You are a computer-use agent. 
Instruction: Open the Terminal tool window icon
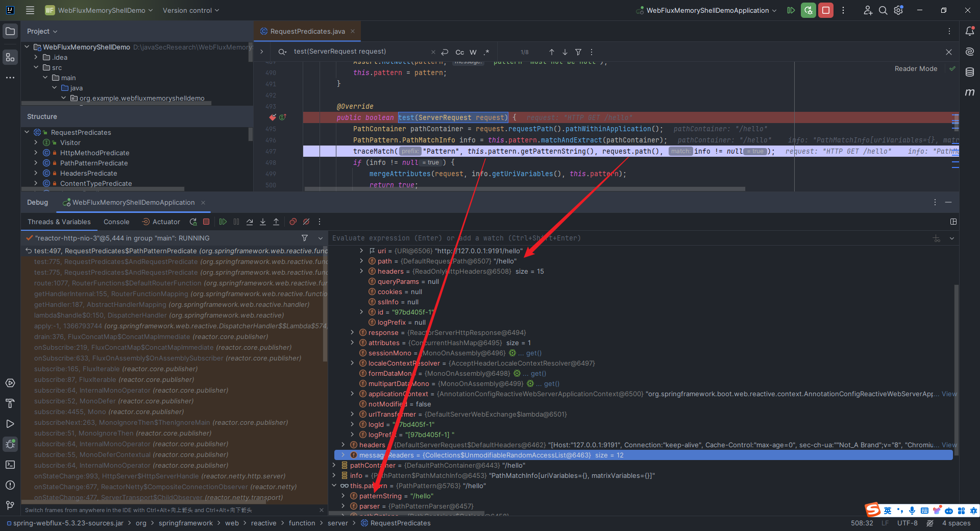click(10, 465)
